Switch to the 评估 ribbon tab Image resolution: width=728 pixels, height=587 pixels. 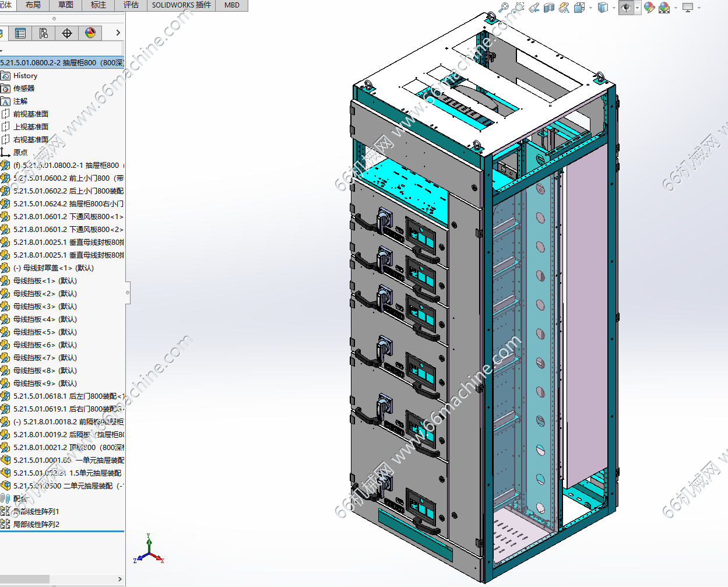tap(131, 5)
